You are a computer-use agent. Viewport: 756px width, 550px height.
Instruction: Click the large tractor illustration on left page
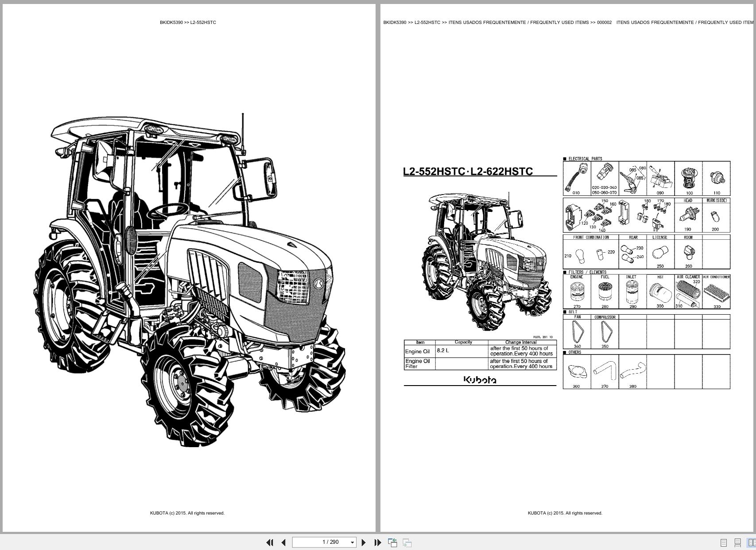pos(190,280)
